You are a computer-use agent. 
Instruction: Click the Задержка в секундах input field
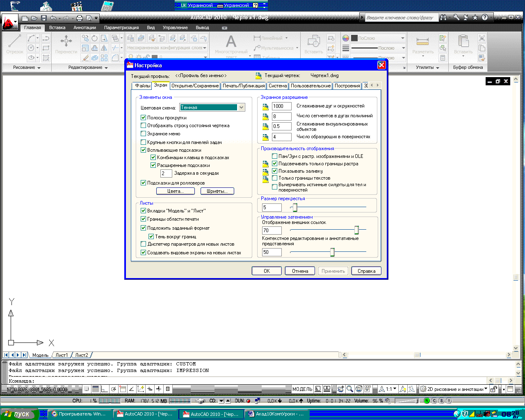pos(166,173)
